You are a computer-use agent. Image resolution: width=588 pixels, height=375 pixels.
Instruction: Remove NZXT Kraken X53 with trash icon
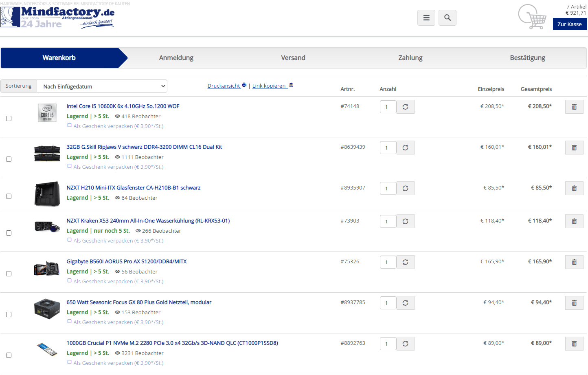[574, 221]
